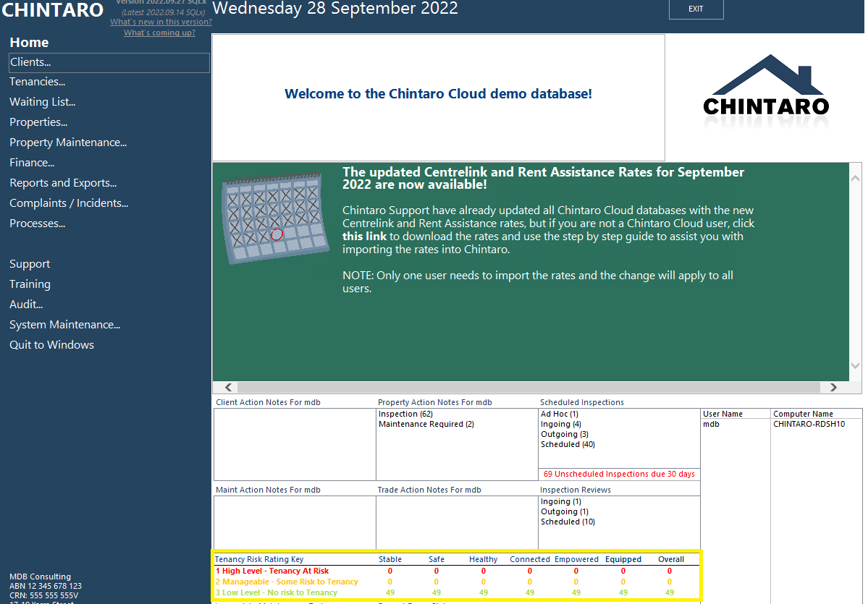Click the Equipped column header
The height and width of the screenshot is (604, 868).
click(623, 559)
